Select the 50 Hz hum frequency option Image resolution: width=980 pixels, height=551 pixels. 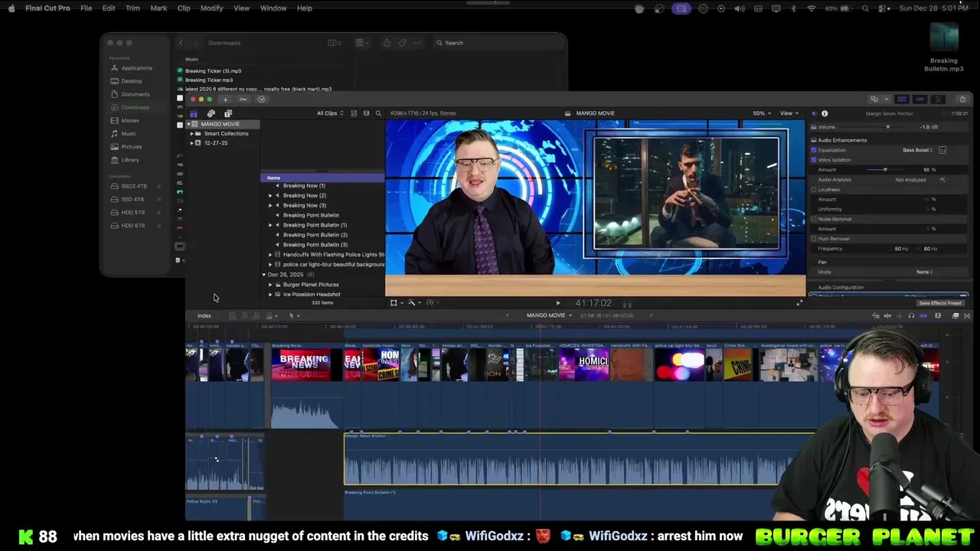pos(901,249)
